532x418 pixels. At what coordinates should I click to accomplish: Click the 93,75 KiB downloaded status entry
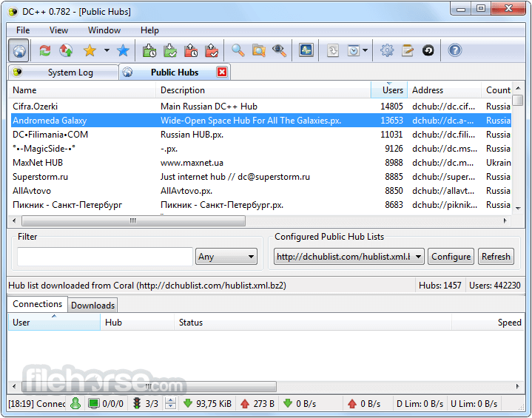tap(207, 403)
